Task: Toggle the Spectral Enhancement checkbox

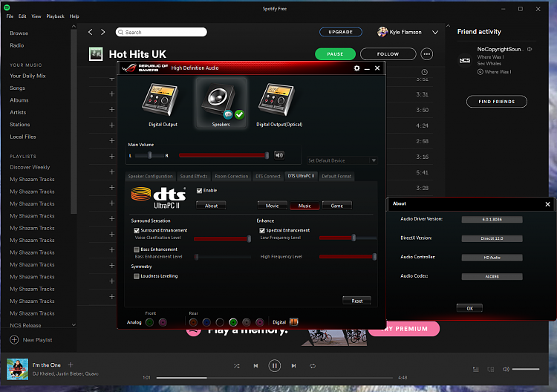Action: click(262, 230)
